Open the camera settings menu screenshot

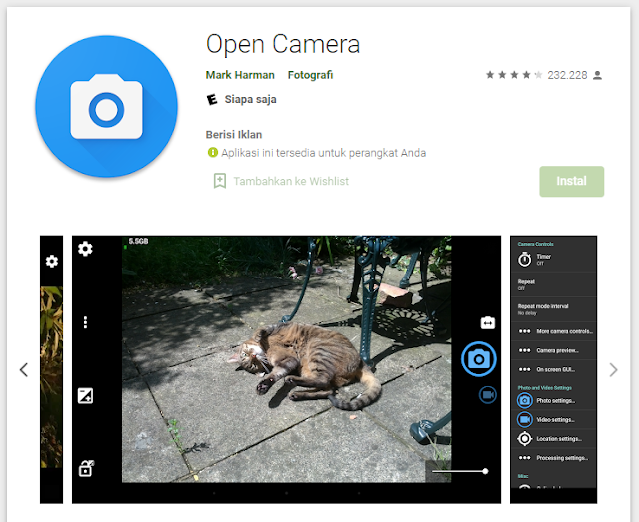(553, 370)
